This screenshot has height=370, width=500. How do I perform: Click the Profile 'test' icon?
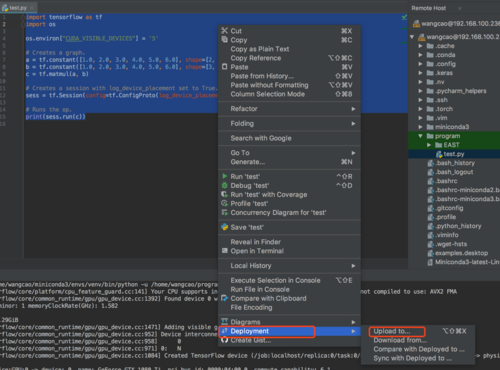[225, 203]
